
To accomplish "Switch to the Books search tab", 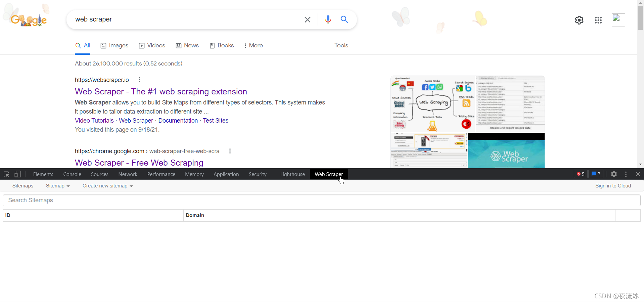I will coord(222,45).
